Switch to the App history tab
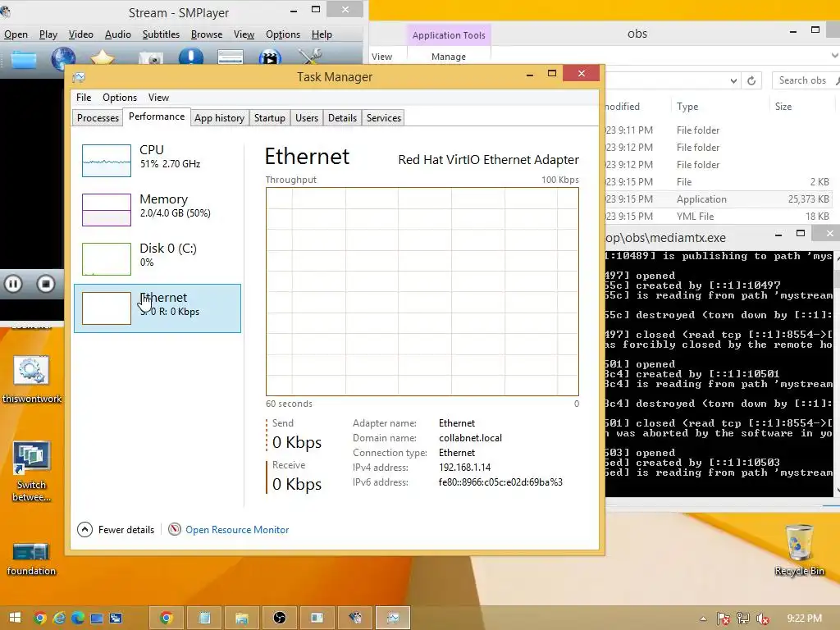The image size is (840, 630). [x=219, y=118]
